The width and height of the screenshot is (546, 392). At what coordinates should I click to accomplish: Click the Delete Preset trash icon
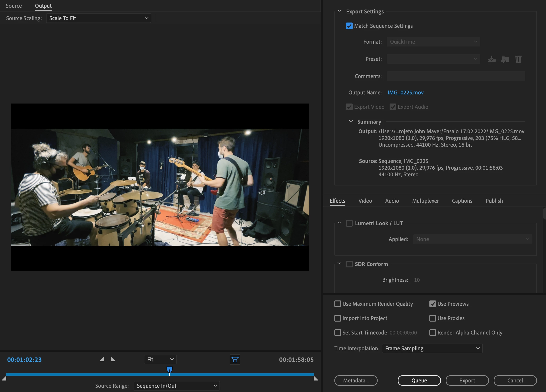tap(518, 59)
